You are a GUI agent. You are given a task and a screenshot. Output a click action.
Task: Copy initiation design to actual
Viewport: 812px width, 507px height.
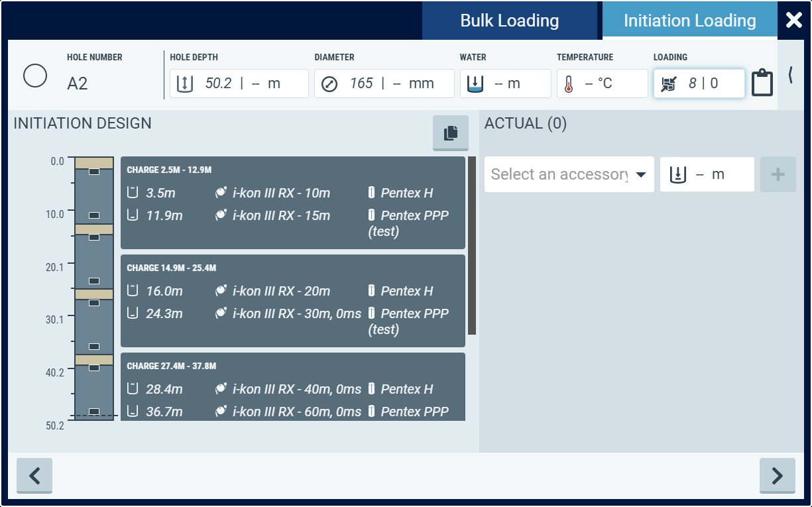(451, 133)
